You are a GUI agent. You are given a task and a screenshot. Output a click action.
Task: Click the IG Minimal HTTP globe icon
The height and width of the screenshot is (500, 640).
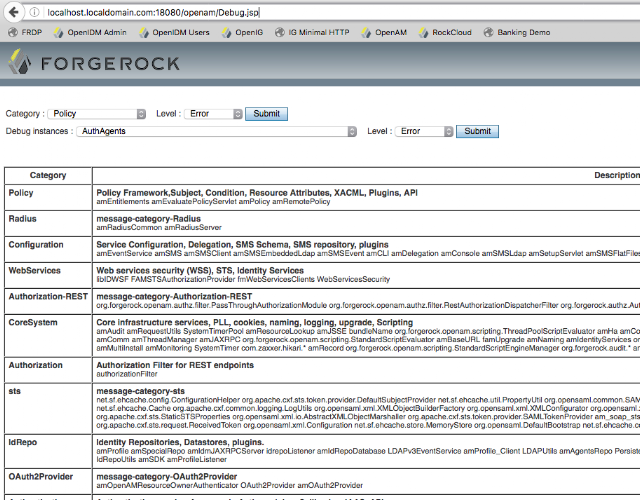280,32
